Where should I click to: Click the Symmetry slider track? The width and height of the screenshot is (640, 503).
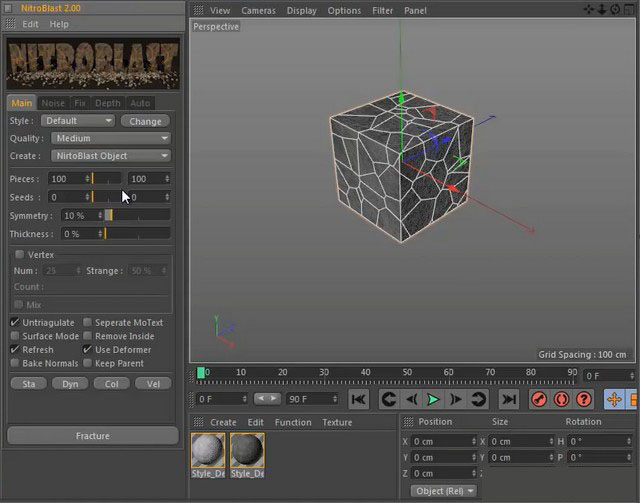138,215
